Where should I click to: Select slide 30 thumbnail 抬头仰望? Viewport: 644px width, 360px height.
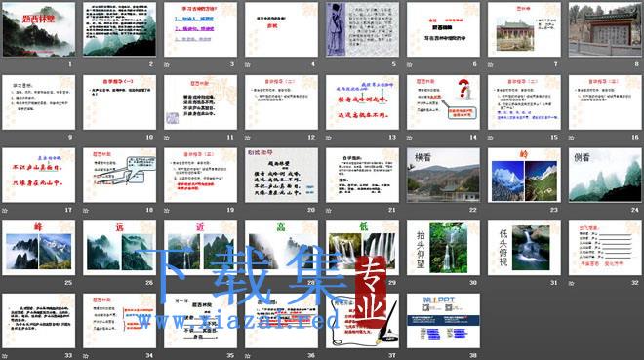(443, 248)
